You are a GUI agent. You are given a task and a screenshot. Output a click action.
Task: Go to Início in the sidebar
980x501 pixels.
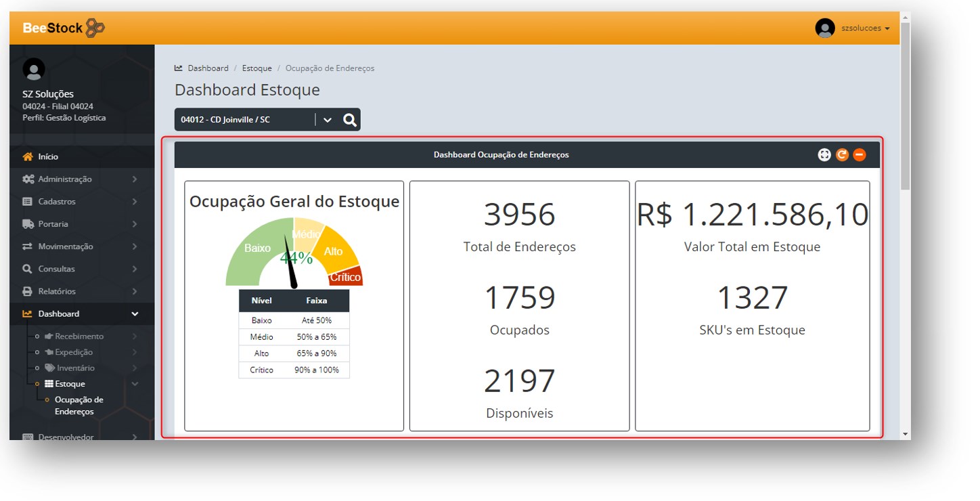coord(48,157)
